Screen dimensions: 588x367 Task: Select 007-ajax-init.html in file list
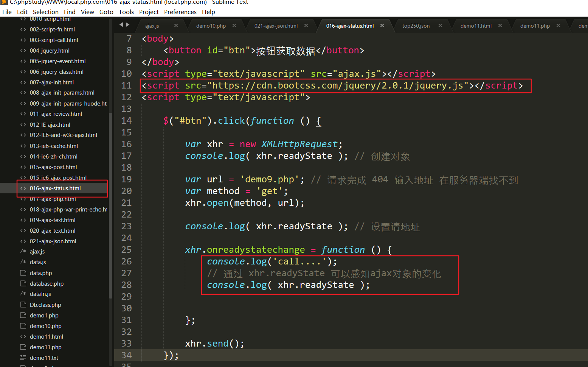(52, 82)
